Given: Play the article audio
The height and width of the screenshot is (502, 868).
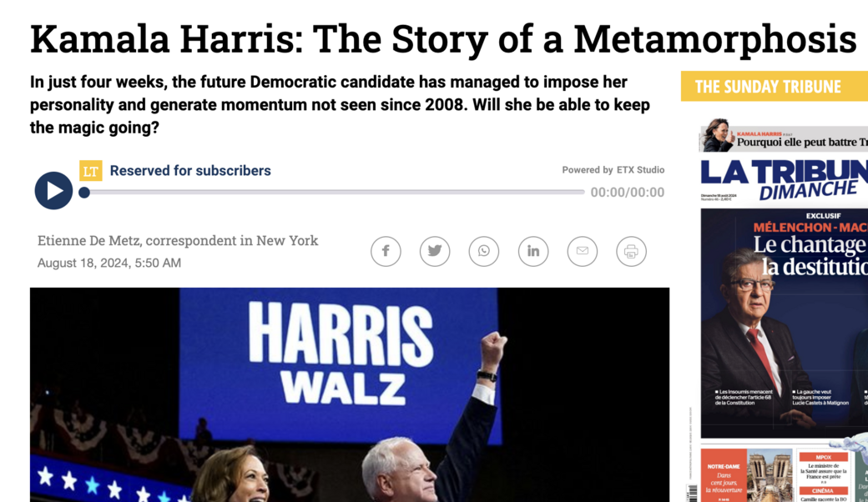Looking at the screenshot, I should coord(53,191).
